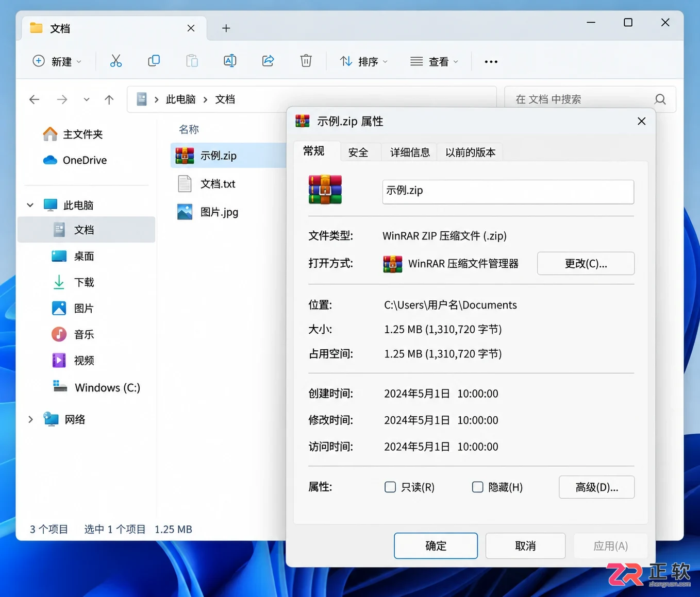Navigate up one folder level
Screen dimensions: 700x597
(109, 99)
